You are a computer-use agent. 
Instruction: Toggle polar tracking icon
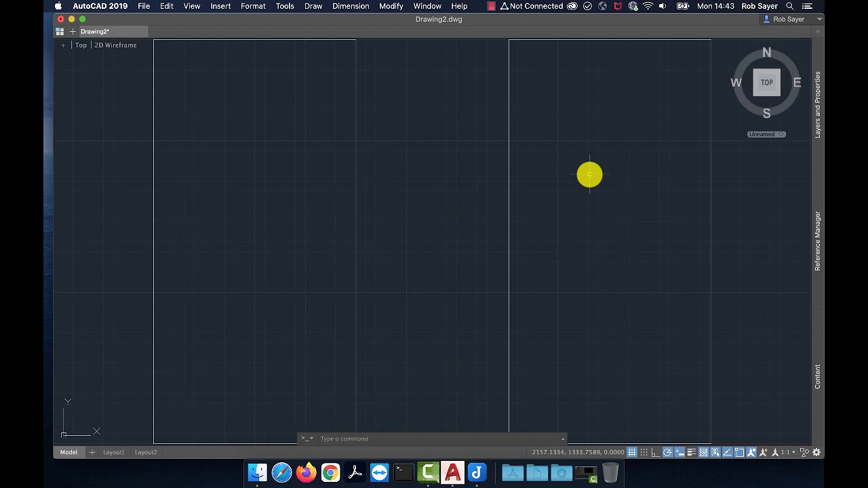pos(668,452)
